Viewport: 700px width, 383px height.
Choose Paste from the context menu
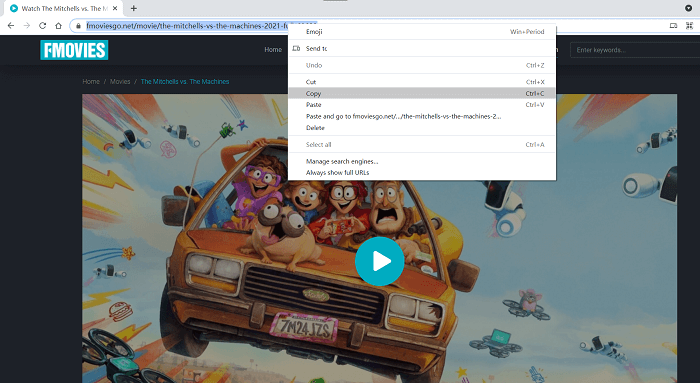(x=422, y=104)
